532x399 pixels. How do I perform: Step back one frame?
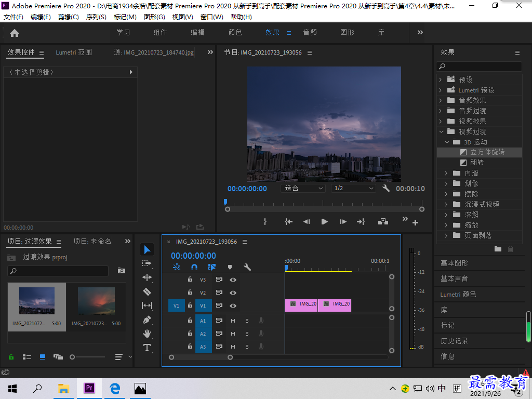307,221
